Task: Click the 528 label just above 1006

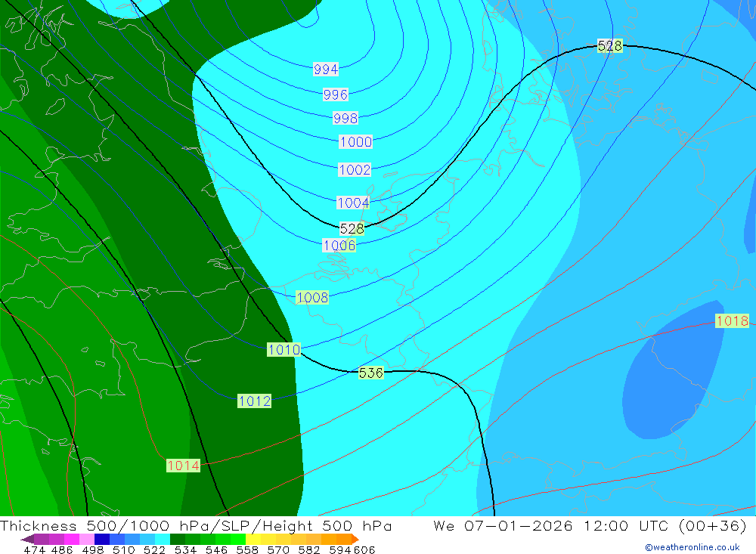Action: (352, 228)
